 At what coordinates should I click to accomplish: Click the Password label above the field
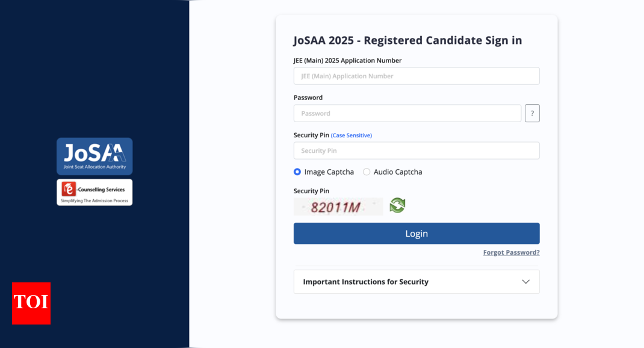click(308, 98)
